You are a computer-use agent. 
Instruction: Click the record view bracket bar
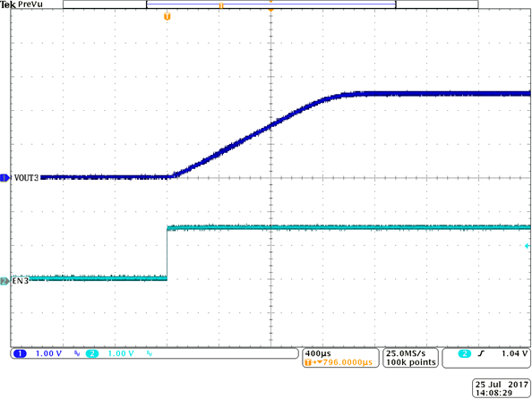[x=270, y=4]
